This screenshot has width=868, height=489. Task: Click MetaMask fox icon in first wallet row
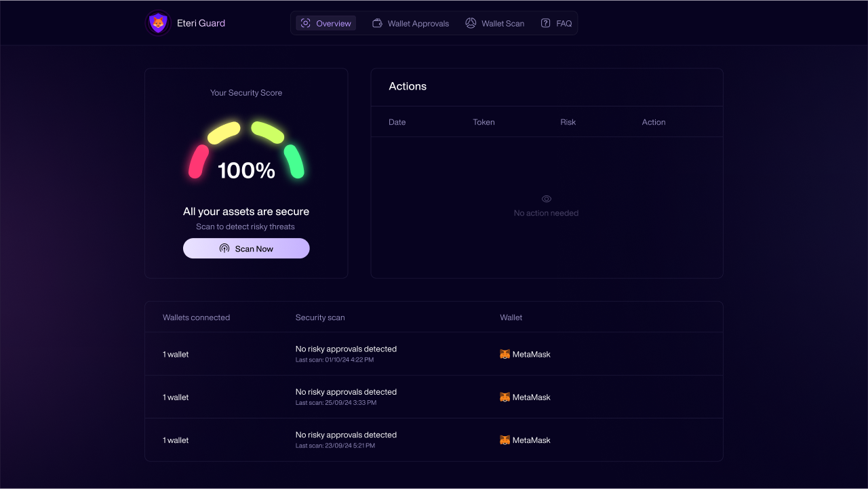505,354
